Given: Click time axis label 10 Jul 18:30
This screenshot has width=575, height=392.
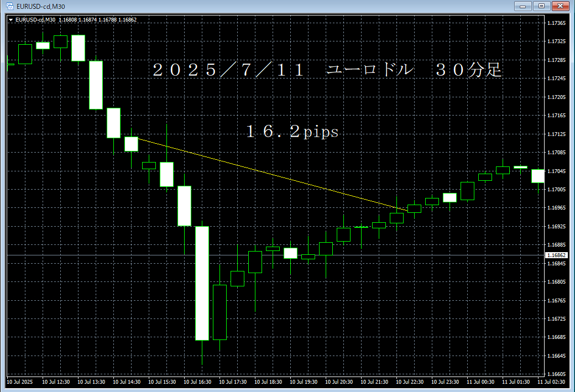Looking at the screenshot, I should [268, 382].
